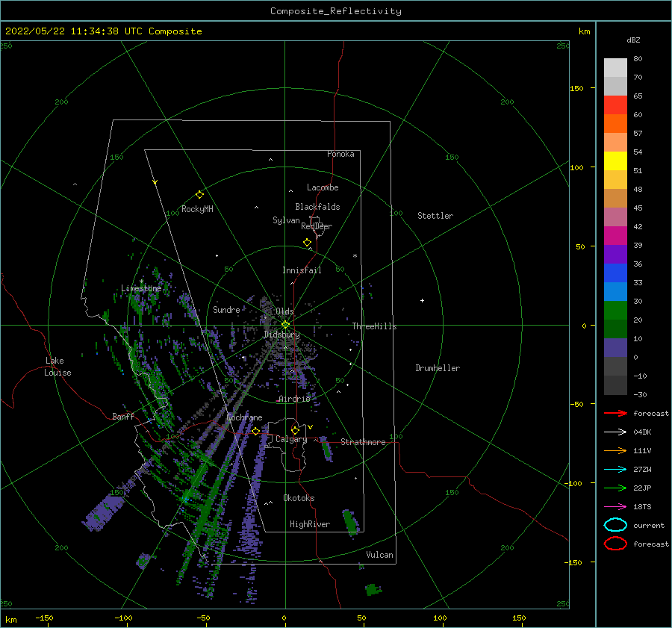Select the peach swatch above the yellow one
This screenshot has width=672, height=628.
(x=615, y=142)
